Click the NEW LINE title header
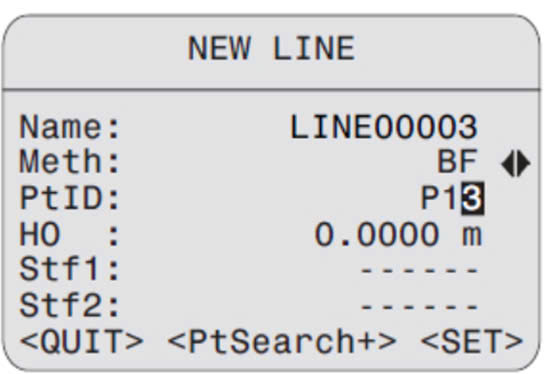 tap(272, 48)
